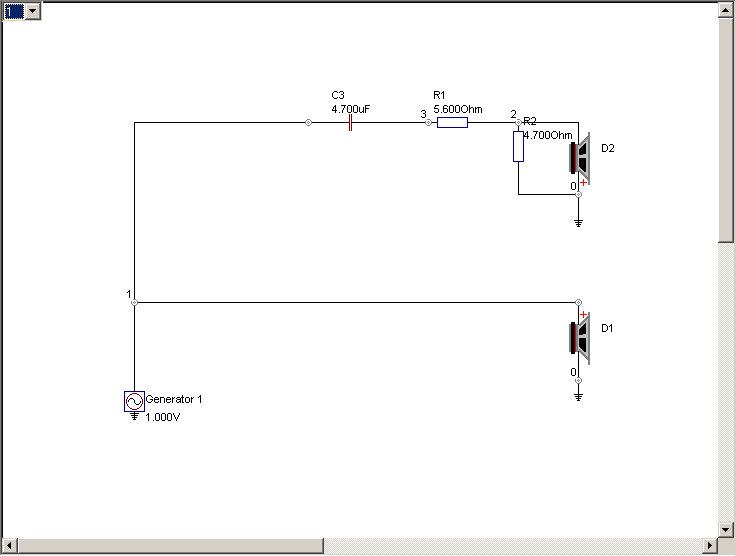Viewport: 736px width, 556px height.
Task: Select the D1 speaker driver icon
Action: [580, 338]
